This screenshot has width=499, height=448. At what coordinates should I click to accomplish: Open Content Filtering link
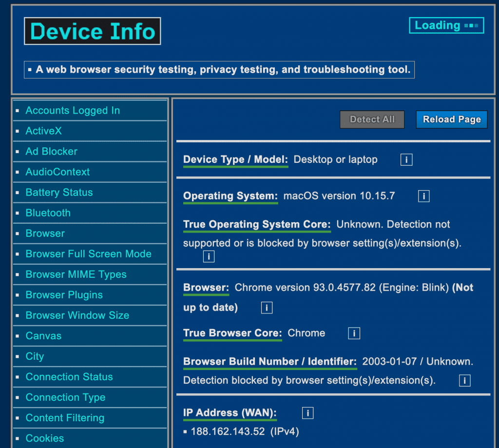pos(65,418)
